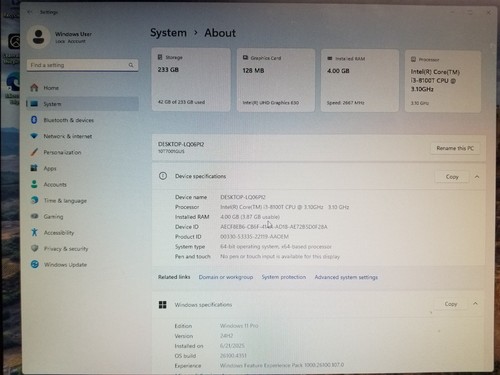500x375 pixels.
Task: Click the Personalization brush icon
Action: 34,152
